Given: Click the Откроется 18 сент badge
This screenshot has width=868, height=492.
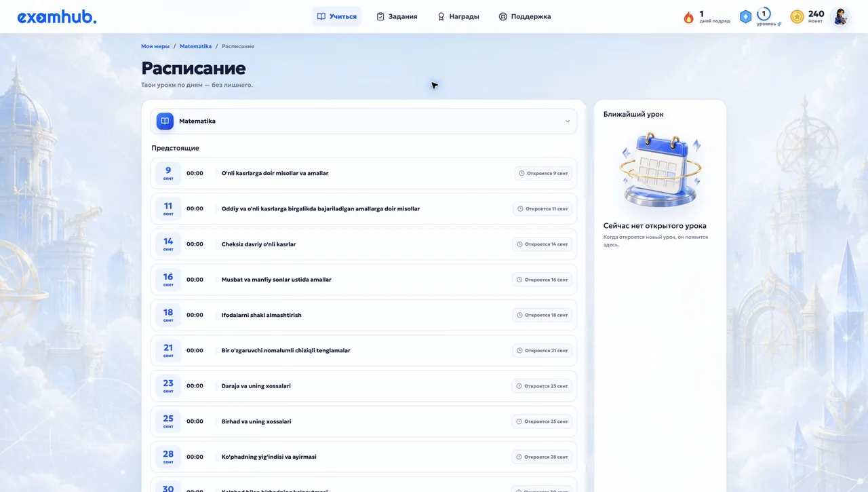Looking at the screenshot, I should (542, 315).
